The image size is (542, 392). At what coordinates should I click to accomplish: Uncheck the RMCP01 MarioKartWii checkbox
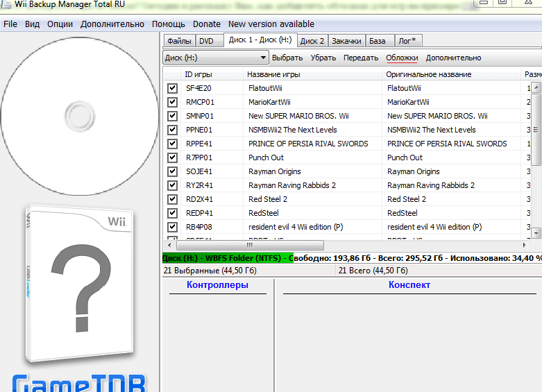click(172, 102)
